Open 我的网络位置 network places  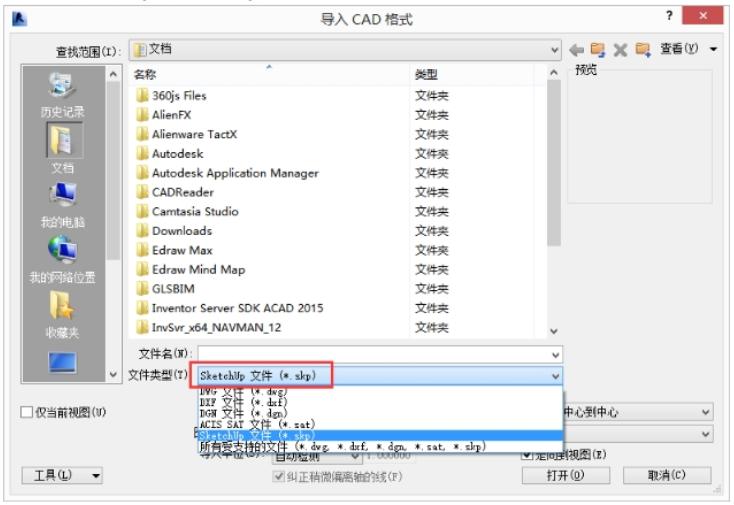pos(62,260)
